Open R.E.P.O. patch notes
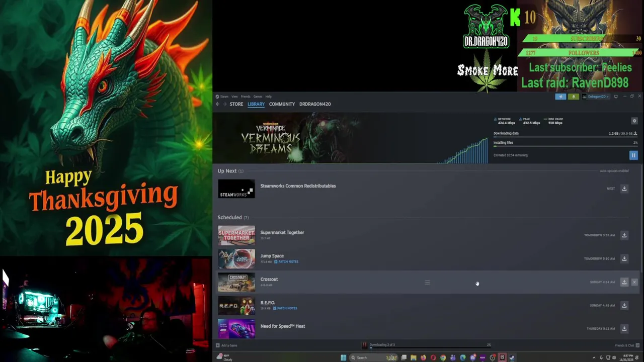The image size is (644, 362). tap(285, 308)
